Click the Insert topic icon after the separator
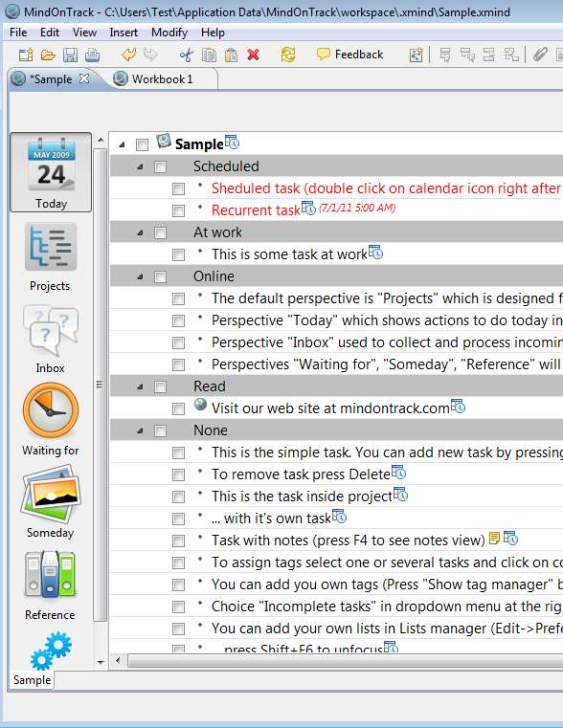The image size is (563, 728). 445,55
